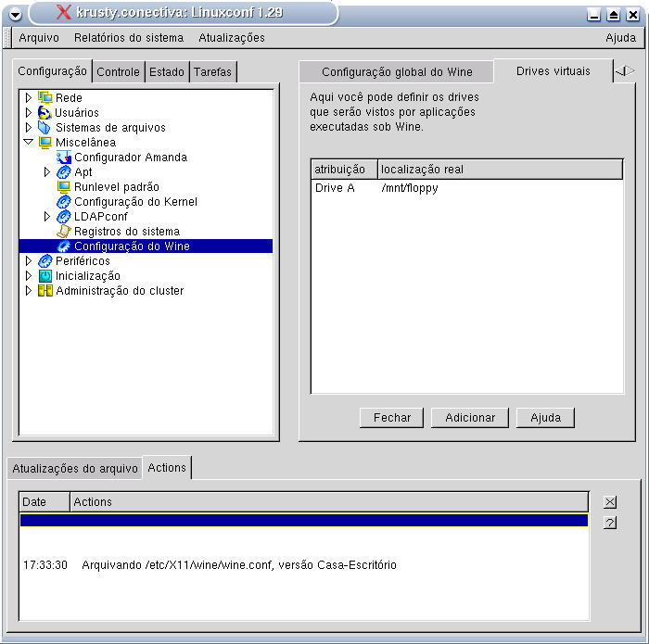Click the 17:33:30 timestamp in the log
This screenshot has height=644, width=649.
click(x=45, y=564)
